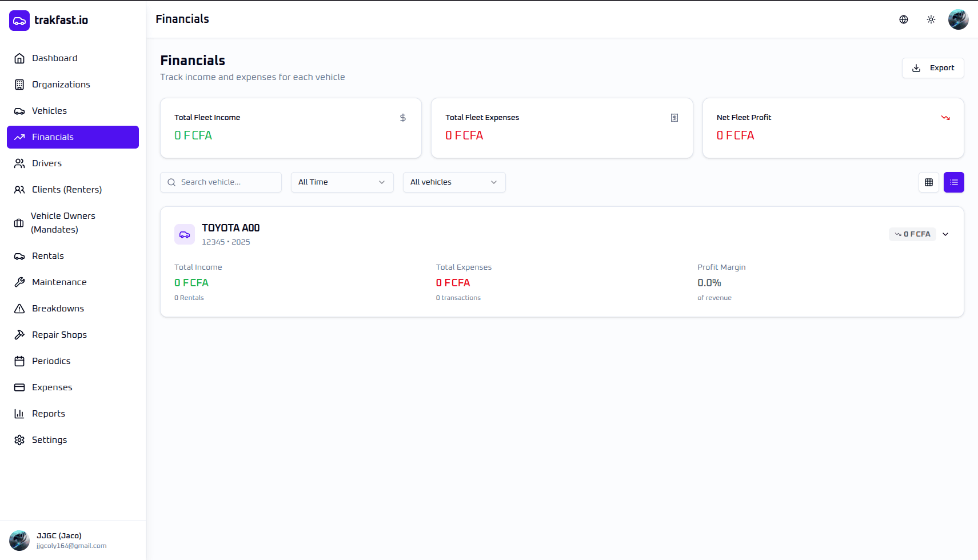
Task: Click the receipt icon on Total Fleet Expenses
Action: tap(674, 118)
